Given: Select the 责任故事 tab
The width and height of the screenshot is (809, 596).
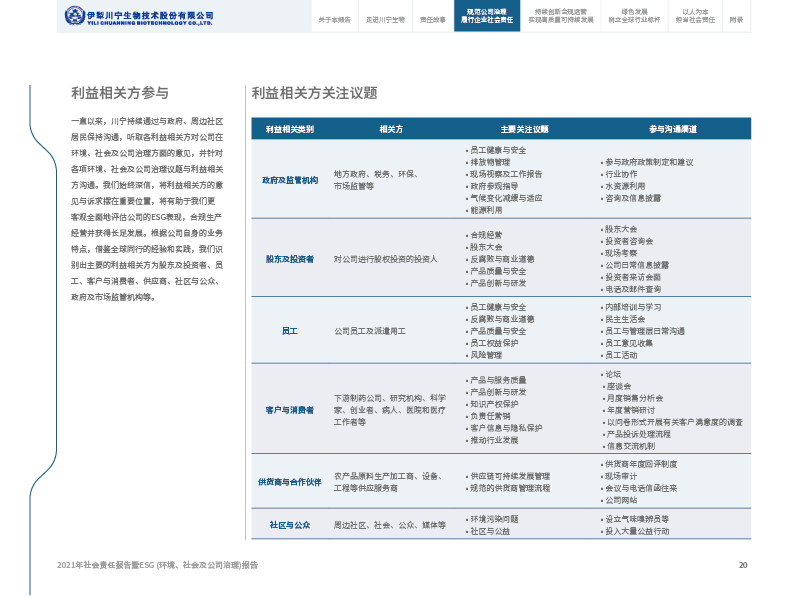Looking at the screenshot, I should click(432, 19).
